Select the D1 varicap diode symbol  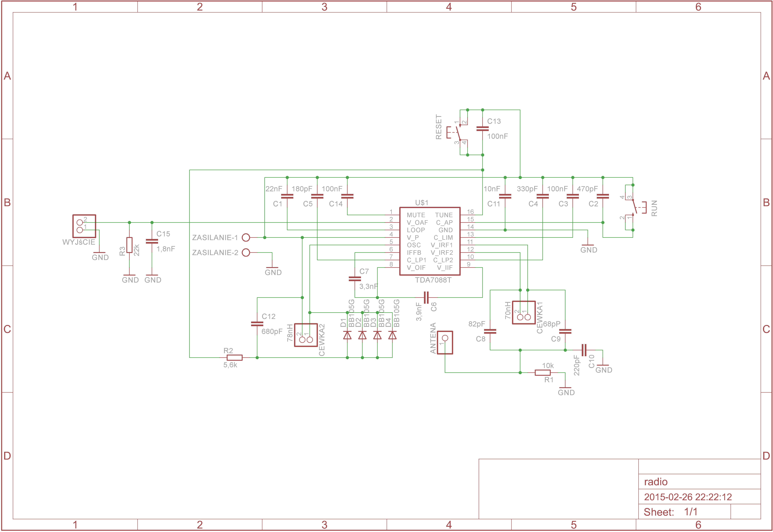coord(347,335)
